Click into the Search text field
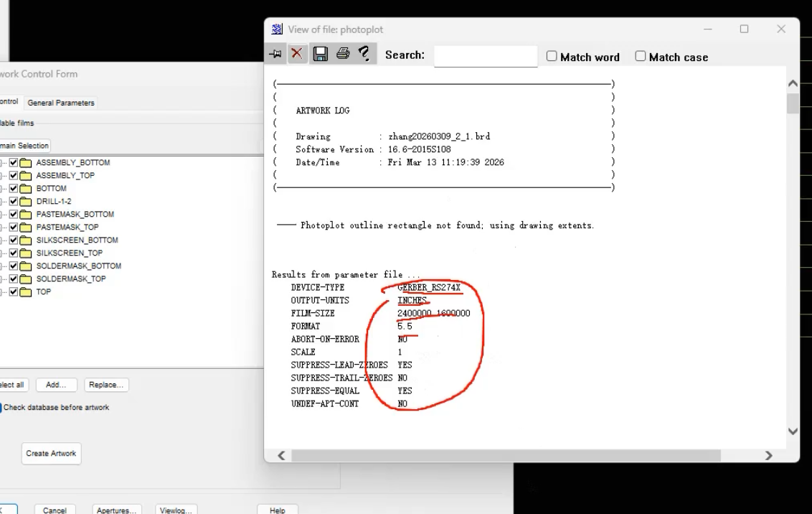Screen dimensions: 812x514 pyautogui.click(x=486, y=56)
